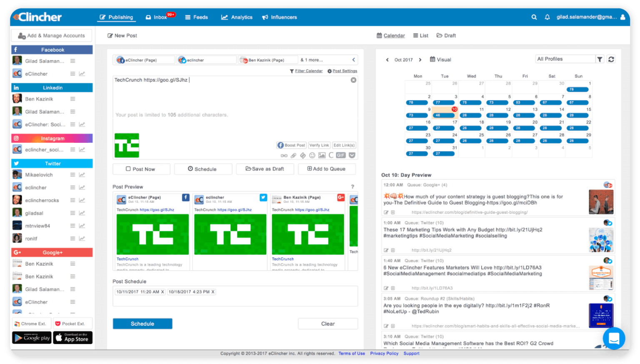640x364 pixels.
Task: Refresh the calendar with the refresh icon
Action: click(x=611, y=59)
